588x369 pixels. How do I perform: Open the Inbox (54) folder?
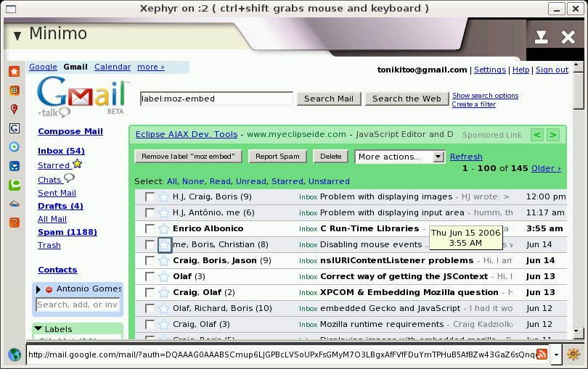(x=62, y=151)
